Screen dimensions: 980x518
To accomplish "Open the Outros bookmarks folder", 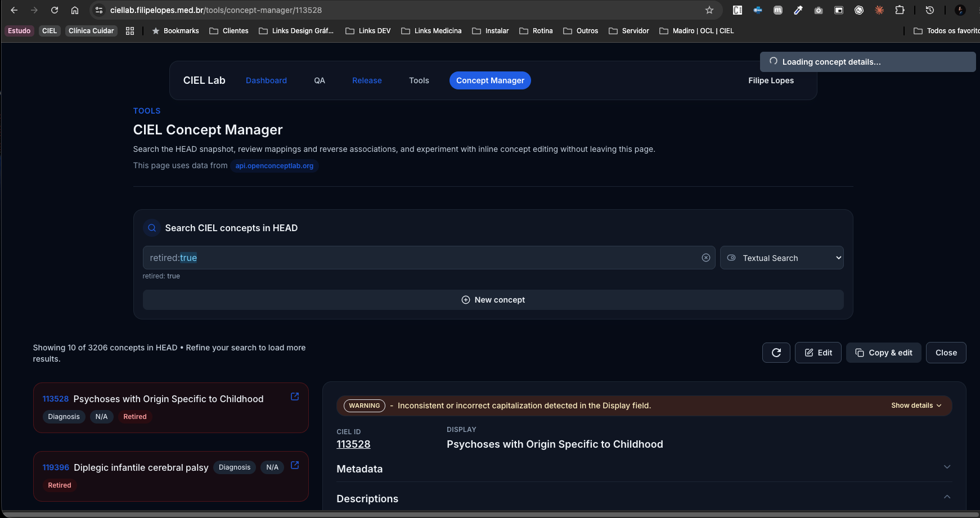I will click(x=581, y=31).
